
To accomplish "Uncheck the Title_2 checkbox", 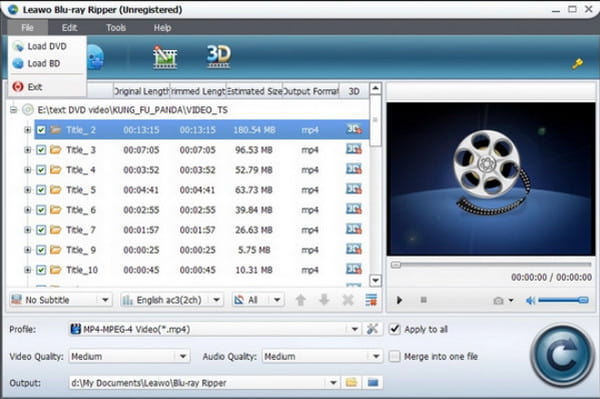I will [x=41, y=130].
